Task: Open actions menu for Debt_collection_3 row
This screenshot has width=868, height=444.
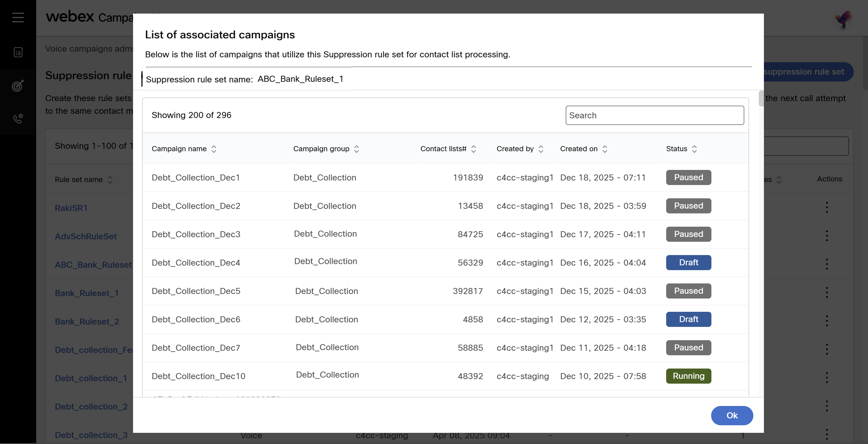Action: click(x=827, y=434)
